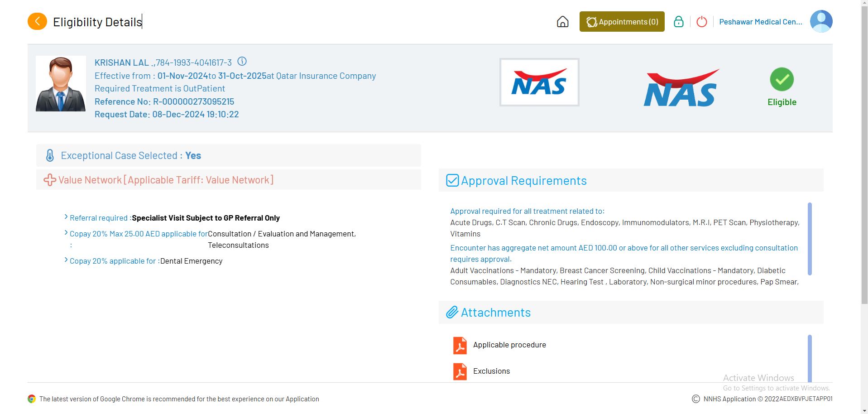The image size is (868, 414).
Task: Open the user profile avatar
Action: [821, 21]
